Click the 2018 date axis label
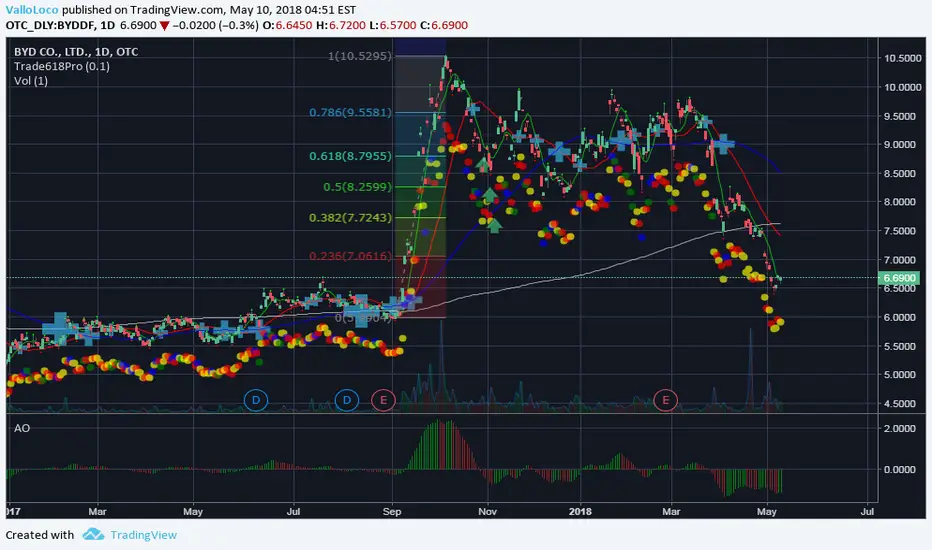This screenshot has height=550, width=932. (580, 511)
